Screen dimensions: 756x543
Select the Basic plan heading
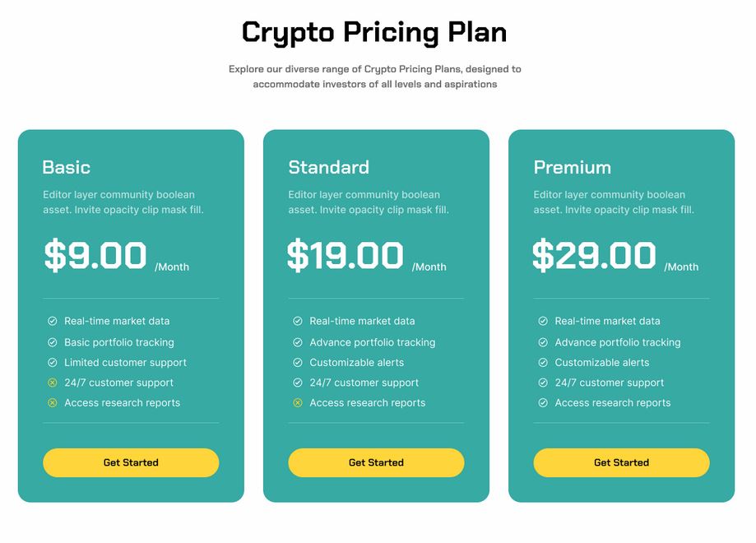click(x=67, y=167)
